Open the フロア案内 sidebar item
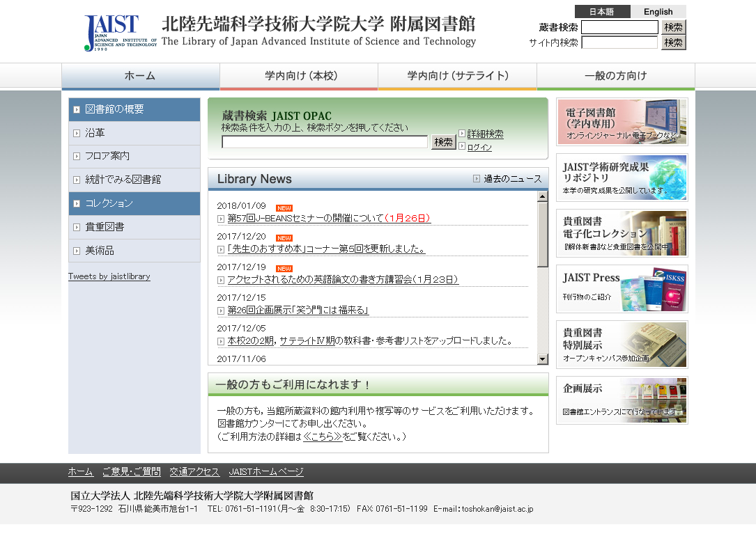The height and width of the screenshot is (550, 756). 134,156
